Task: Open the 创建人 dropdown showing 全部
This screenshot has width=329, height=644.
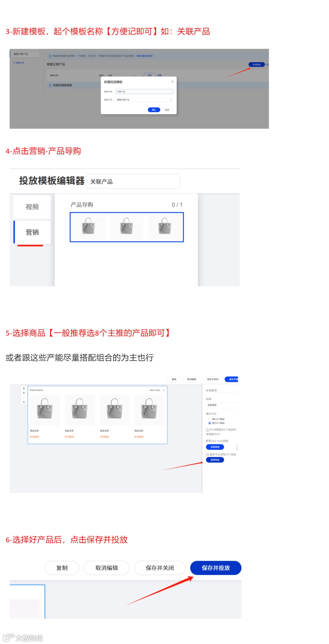Action: pyautogui.click(x=121, y=75)
